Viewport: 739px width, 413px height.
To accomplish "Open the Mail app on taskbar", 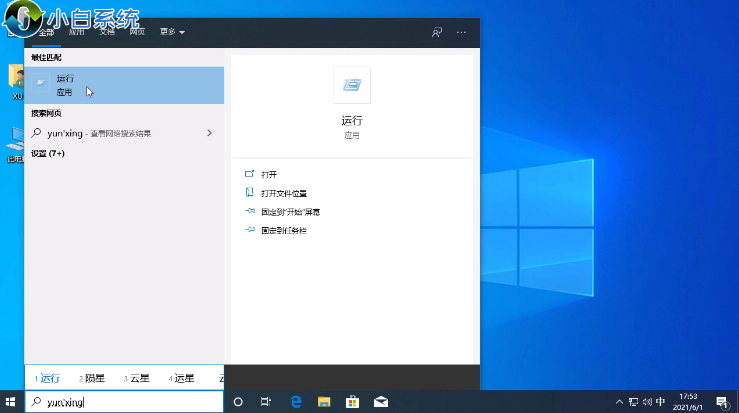I will point(380,401).
